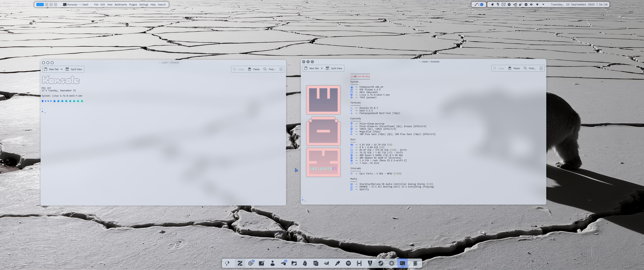The width and height of the screenshot is (644, 270).
Task: Open Steam from the dock
Action: 381,263
